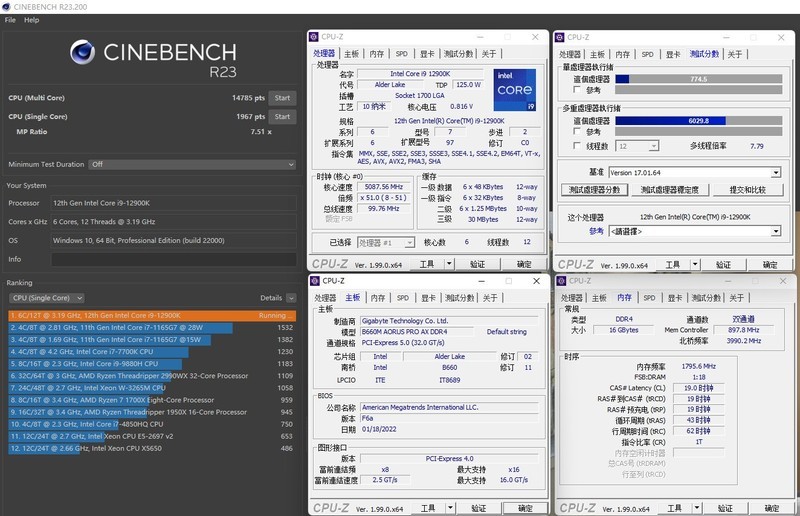The height and width of the screenshot is (516, 800).
Task: Tick the 线程数 checkbox
Action: [x=579, y=146]
